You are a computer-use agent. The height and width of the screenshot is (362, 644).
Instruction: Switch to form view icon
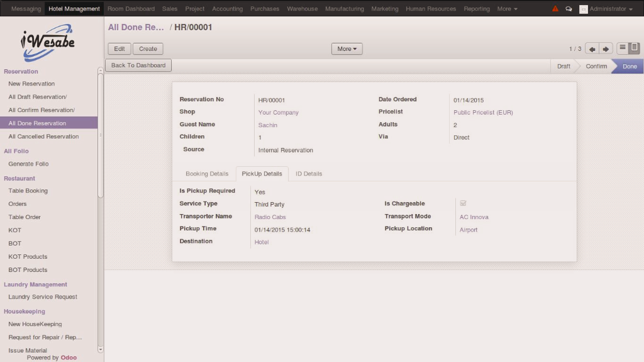[634, 48]
